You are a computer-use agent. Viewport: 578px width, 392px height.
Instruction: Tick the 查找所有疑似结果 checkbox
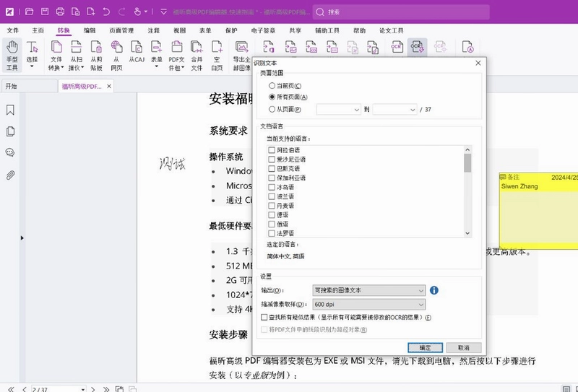coord(264,317)
